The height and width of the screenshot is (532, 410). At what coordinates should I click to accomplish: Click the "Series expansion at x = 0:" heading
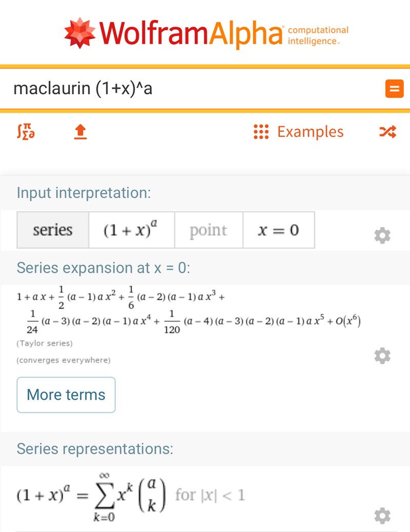point(104,268)
